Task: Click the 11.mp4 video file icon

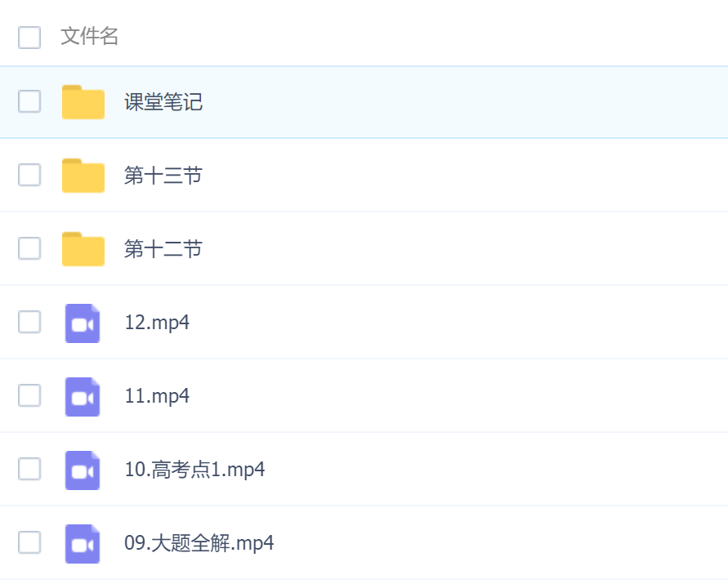Action: pyautogui.click(x=83, y=396)
